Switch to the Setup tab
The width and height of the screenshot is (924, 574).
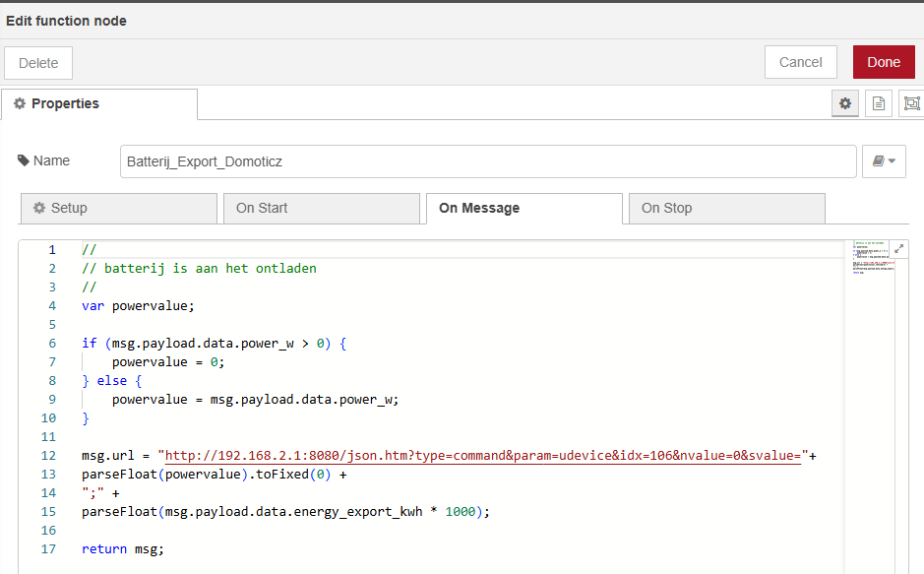(x=118, y=208)
